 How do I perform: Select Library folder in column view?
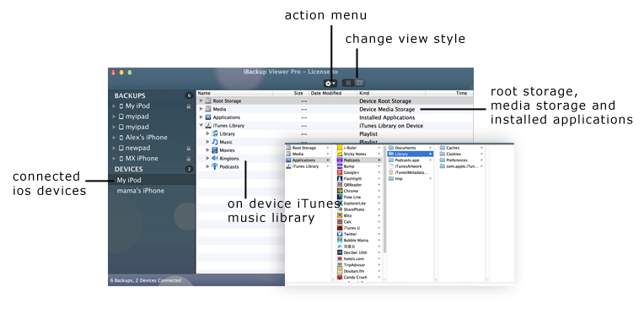click(x=411, y=154)
